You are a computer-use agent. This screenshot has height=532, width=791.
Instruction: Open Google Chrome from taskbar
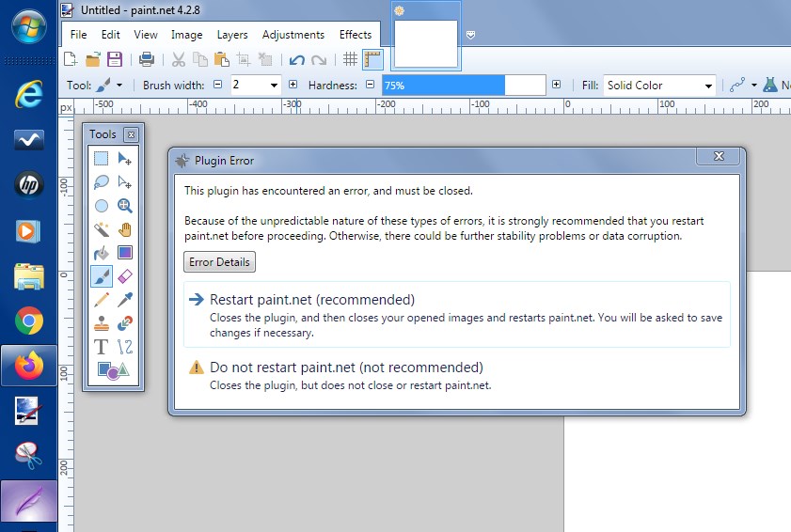(x=29, y=321)
